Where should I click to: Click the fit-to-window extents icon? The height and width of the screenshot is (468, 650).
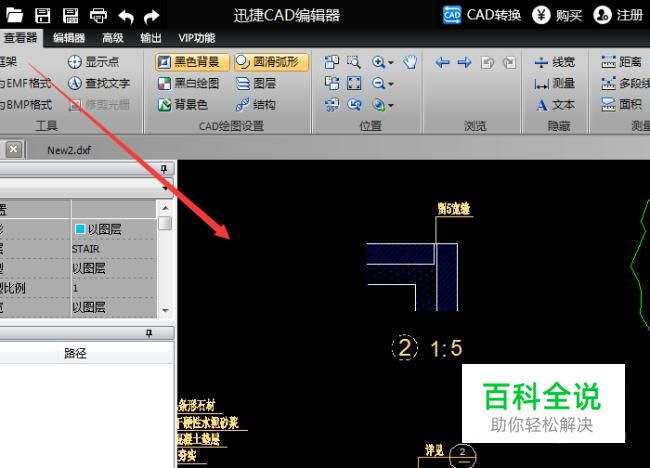354,83
